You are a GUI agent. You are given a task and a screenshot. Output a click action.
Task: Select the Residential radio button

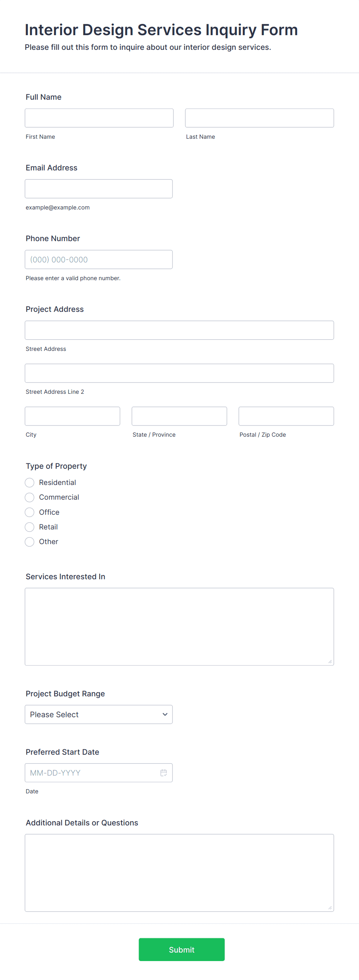[29, 483]
